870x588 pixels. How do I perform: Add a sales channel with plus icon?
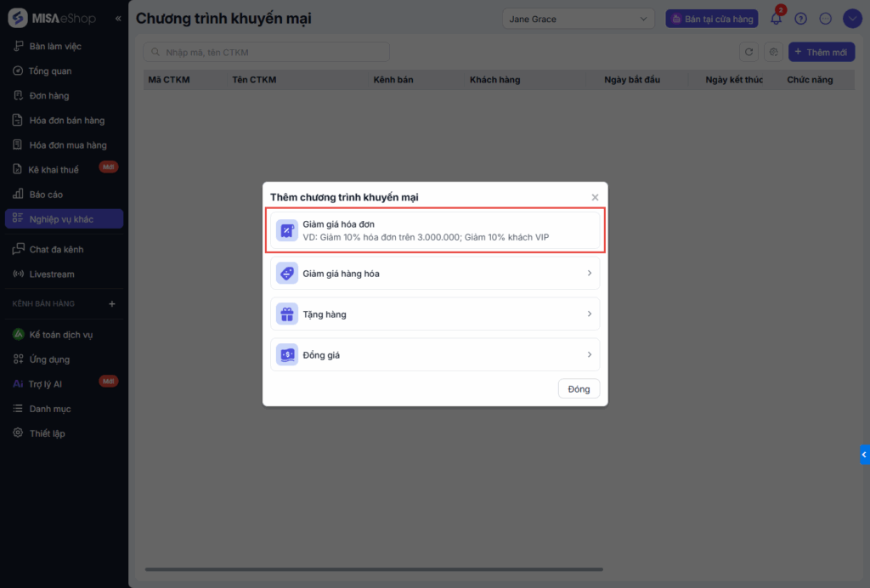111,303
